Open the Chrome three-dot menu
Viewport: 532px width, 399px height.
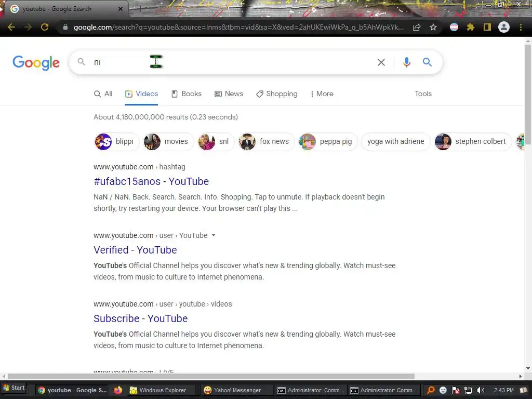[521, 27]
